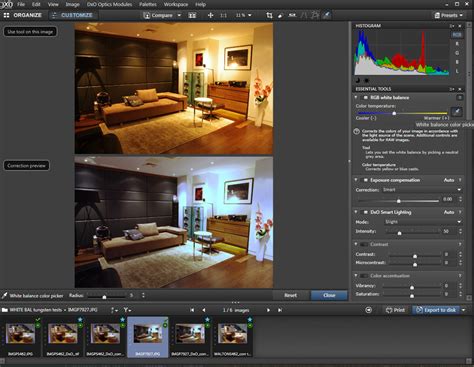Viewport: 474px width, 367px height.
Task: Open help for RGB white balance
Action: coord(460,98)
